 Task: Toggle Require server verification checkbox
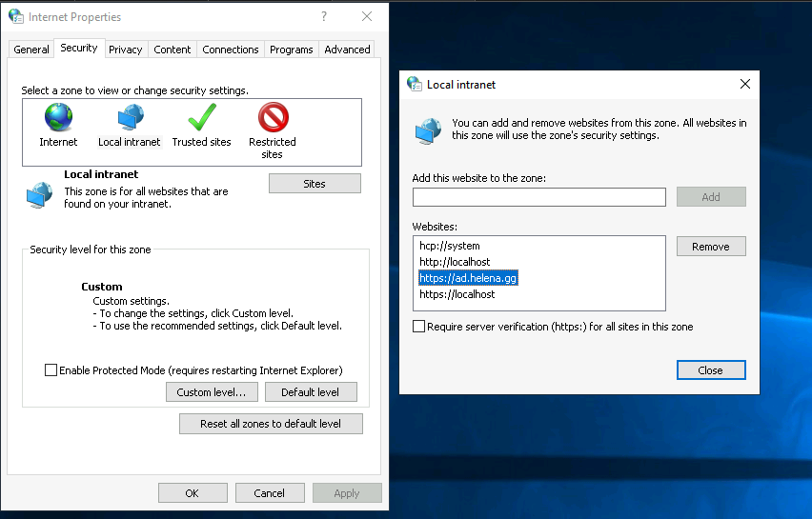(x=419, y=327)
